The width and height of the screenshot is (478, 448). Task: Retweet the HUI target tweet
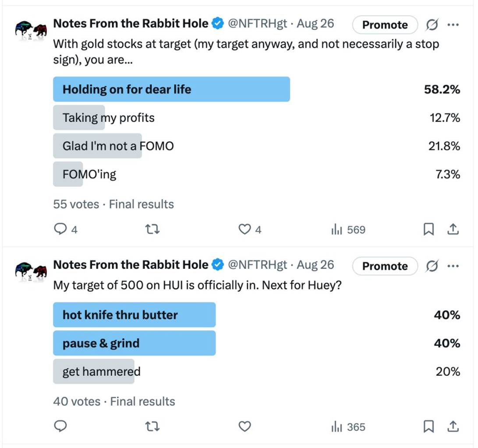pos(152,426)
